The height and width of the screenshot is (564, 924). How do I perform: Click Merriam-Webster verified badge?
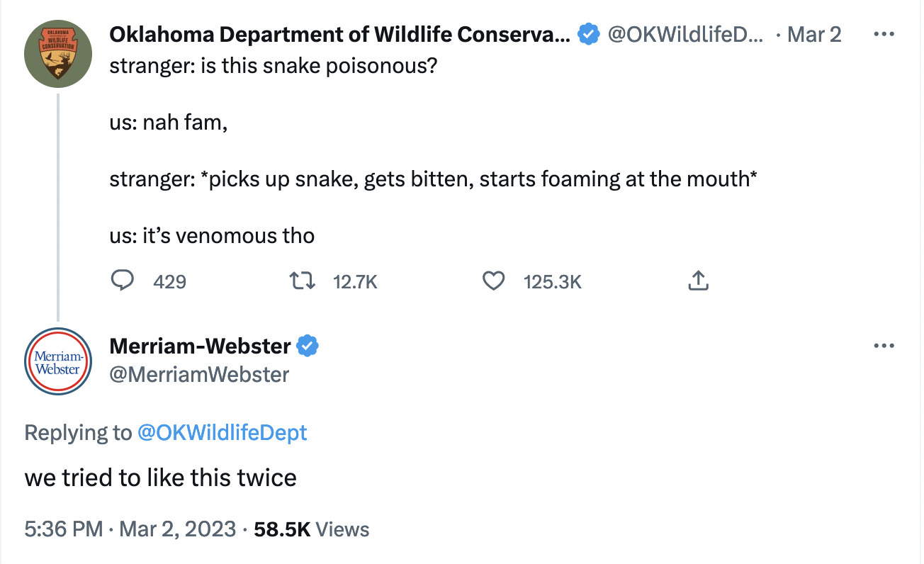coord(307,346)
